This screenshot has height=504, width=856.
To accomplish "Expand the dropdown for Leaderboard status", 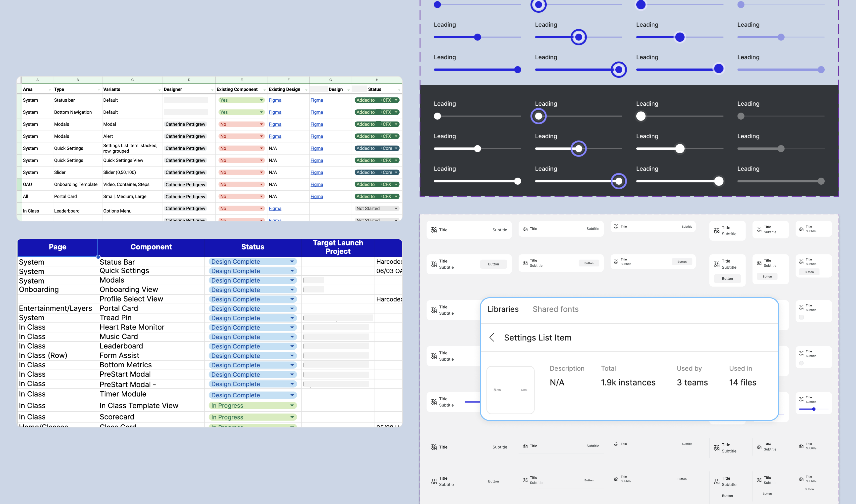I will (x=293, y=346).
